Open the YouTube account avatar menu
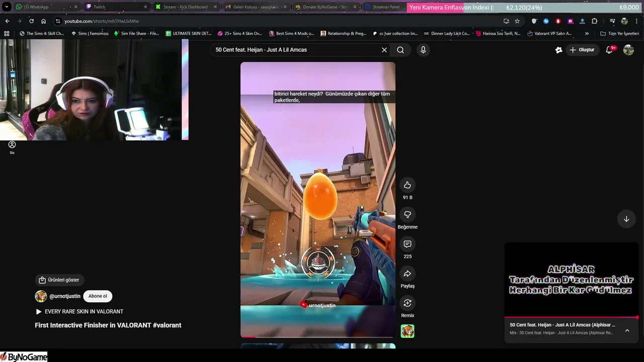 (x=628, y=50)
